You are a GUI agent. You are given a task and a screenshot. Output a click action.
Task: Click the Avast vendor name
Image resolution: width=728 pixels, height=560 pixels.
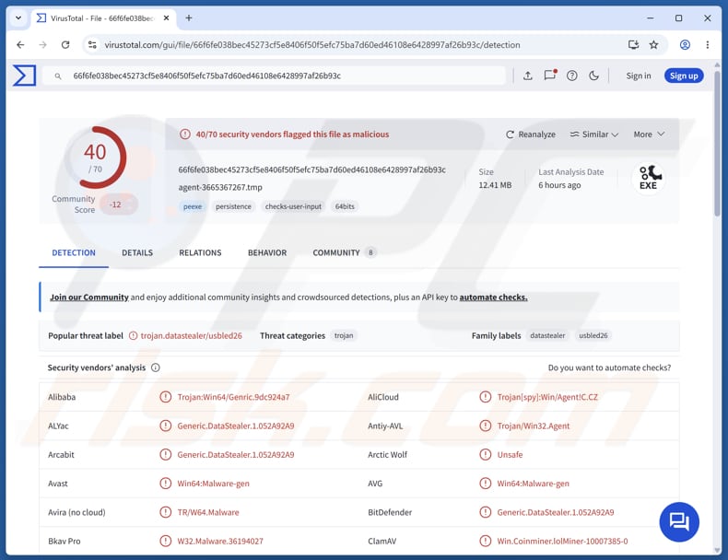(x=57, y=484)
